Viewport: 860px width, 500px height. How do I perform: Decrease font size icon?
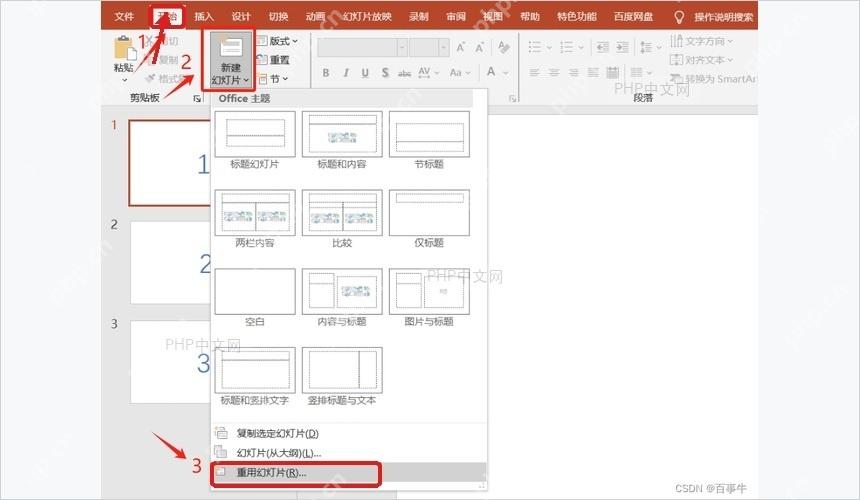click(x=480, y=48)
